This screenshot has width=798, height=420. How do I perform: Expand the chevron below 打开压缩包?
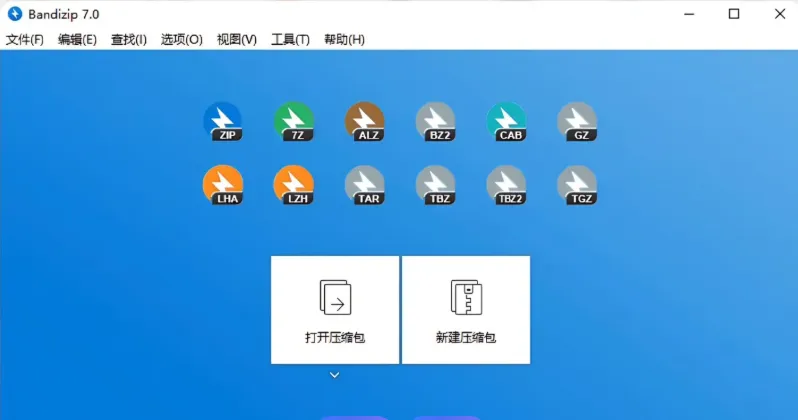334,375
